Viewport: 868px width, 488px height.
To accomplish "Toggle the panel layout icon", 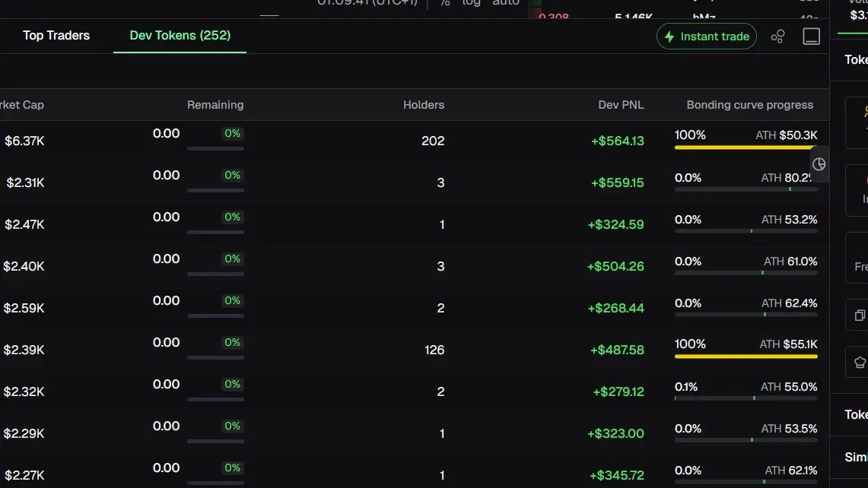I will [812, 36].
